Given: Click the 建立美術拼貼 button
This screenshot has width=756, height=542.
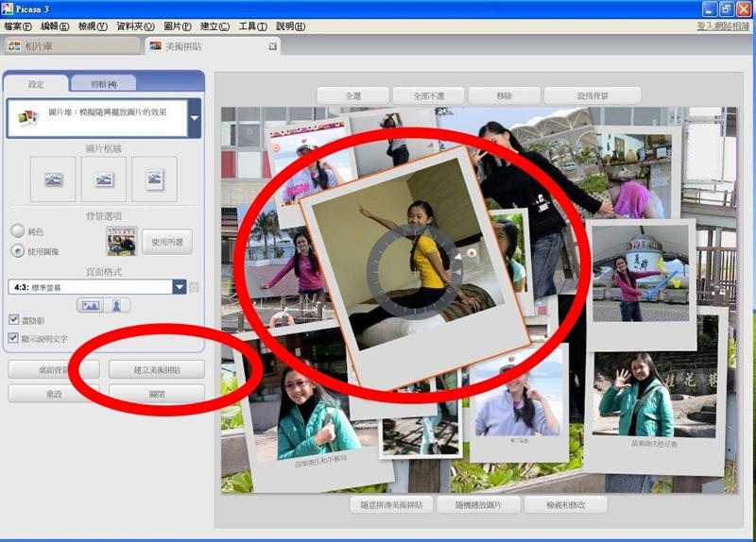Looking at the screenshot, I should click(156, 369).
